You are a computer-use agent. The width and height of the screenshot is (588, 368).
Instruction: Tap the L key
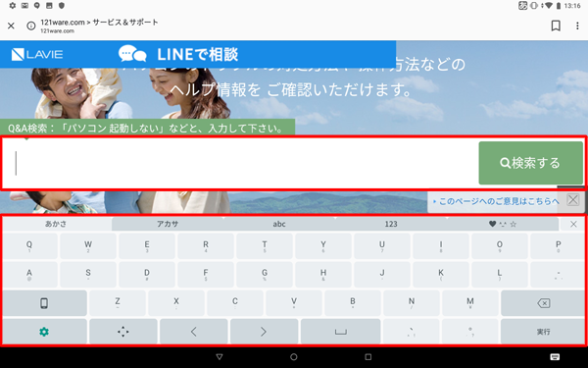point(500,275)
